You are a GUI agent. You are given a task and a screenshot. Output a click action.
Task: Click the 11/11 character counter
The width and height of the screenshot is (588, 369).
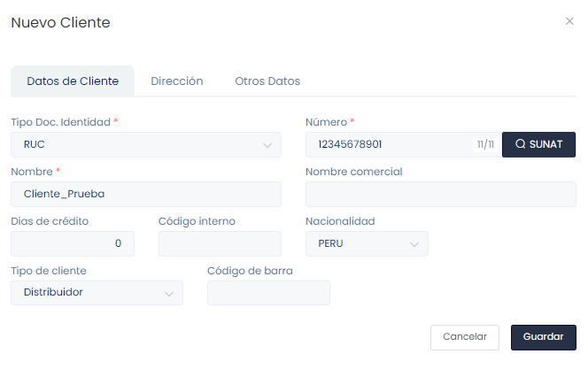pos(485,144)
